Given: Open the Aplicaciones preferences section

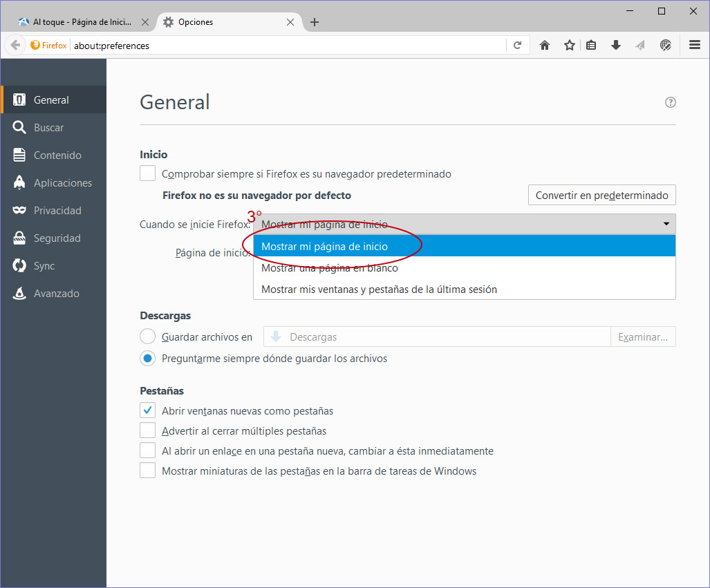Looking at the screenshot, I should pyautogui.click(x=53, y=182).
